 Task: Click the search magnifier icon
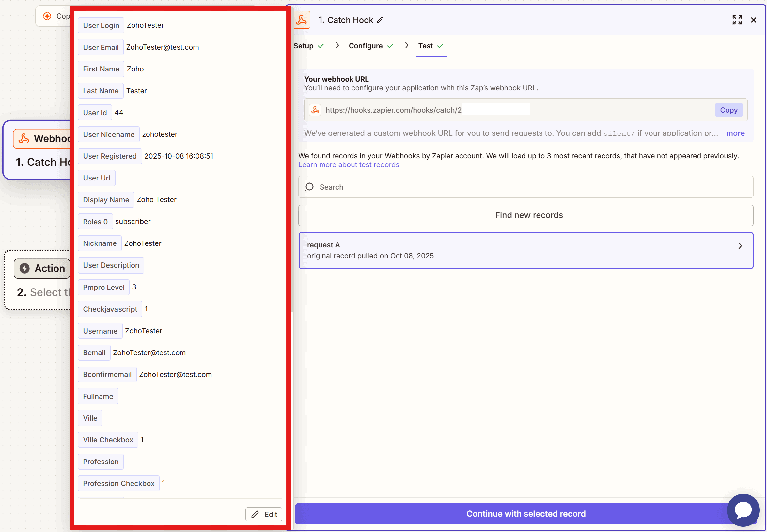pos(309,187)
